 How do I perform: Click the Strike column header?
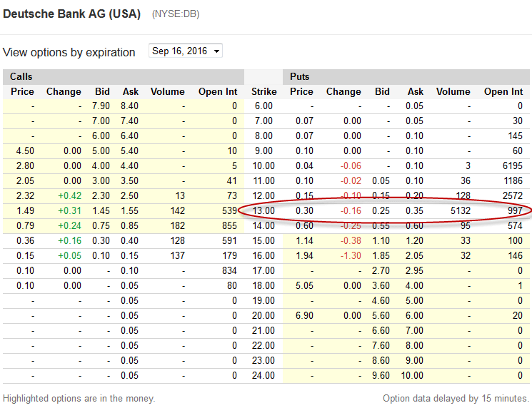264,91
